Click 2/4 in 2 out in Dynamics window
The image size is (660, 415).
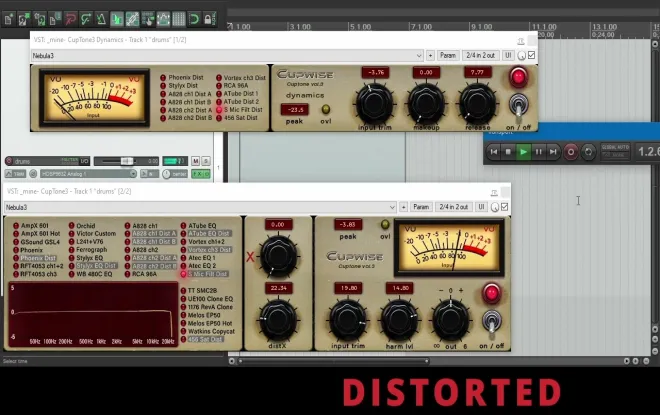[480, 56]
